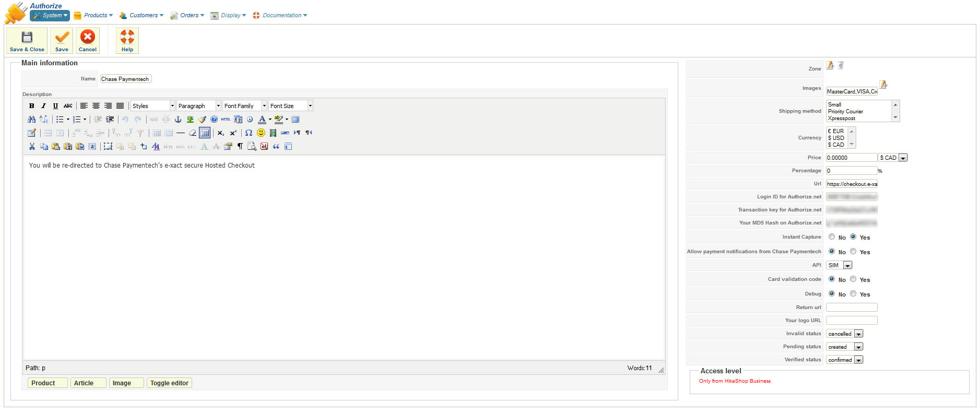Clean up messy code (broom icon)
The image size is (980, 414).
202,120
